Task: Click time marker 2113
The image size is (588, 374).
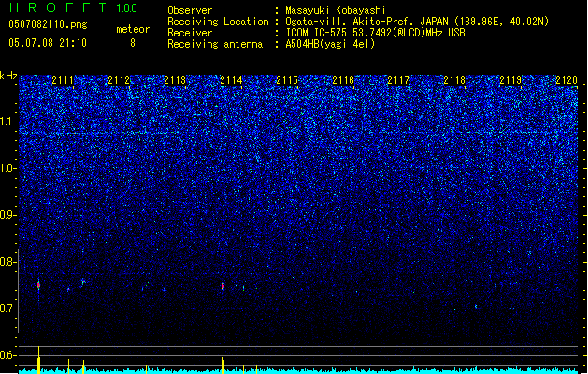Action: coord(175,80)
